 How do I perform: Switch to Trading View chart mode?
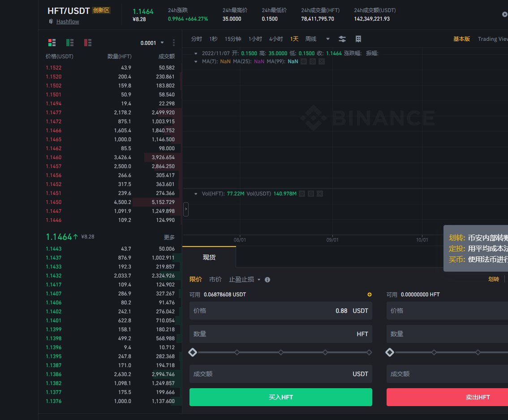493,39
